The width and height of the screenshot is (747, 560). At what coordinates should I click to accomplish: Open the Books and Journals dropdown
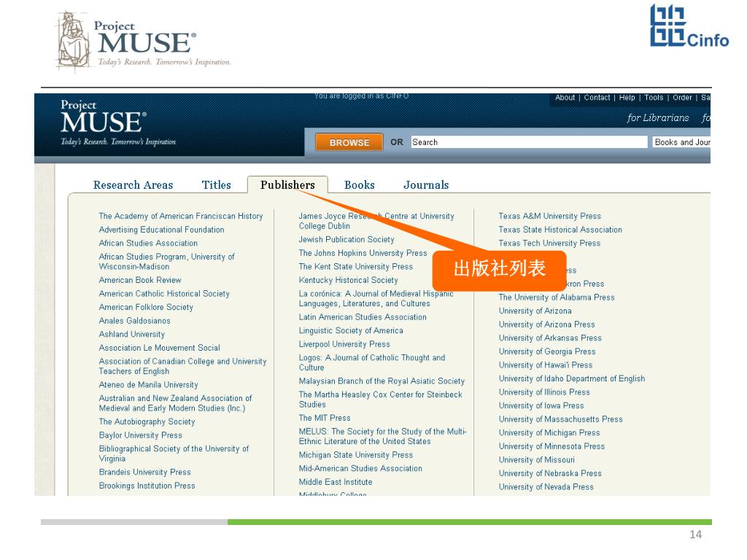click(682, 142)
